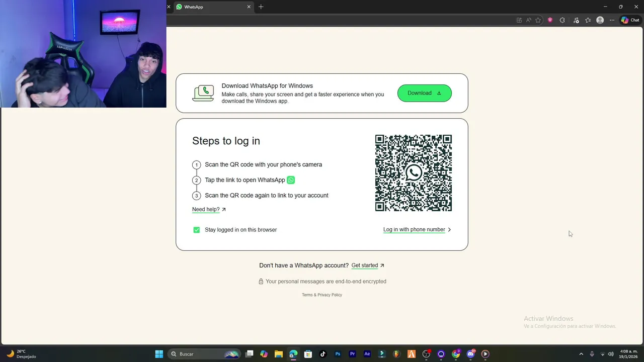Open Edge Settings and more menu

coord(612,20)
